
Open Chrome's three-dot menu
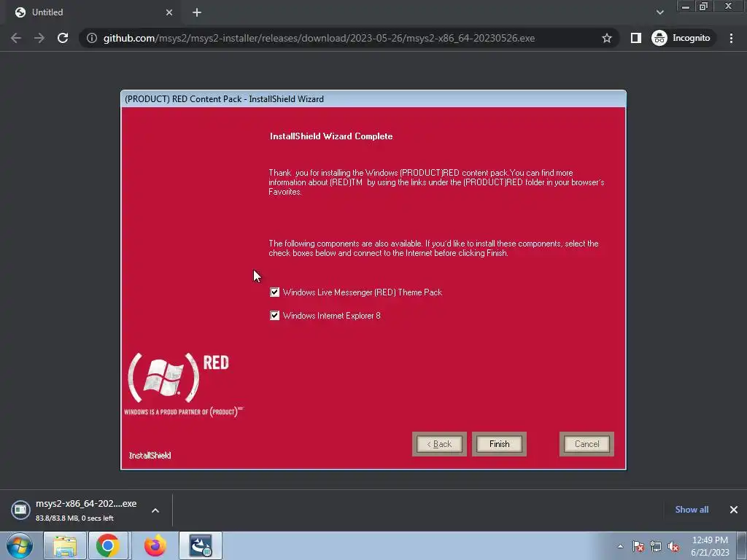pos(731,38)
